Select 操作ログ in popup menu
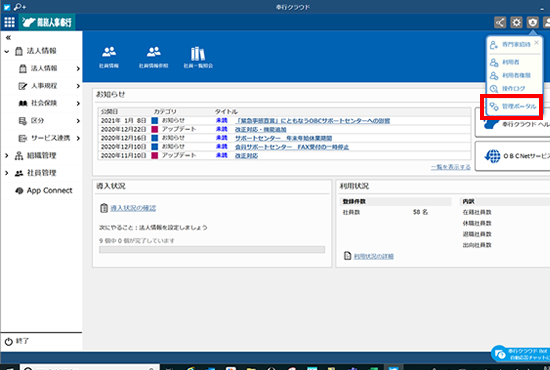550x370 pixels. click(x=513, y=88)
